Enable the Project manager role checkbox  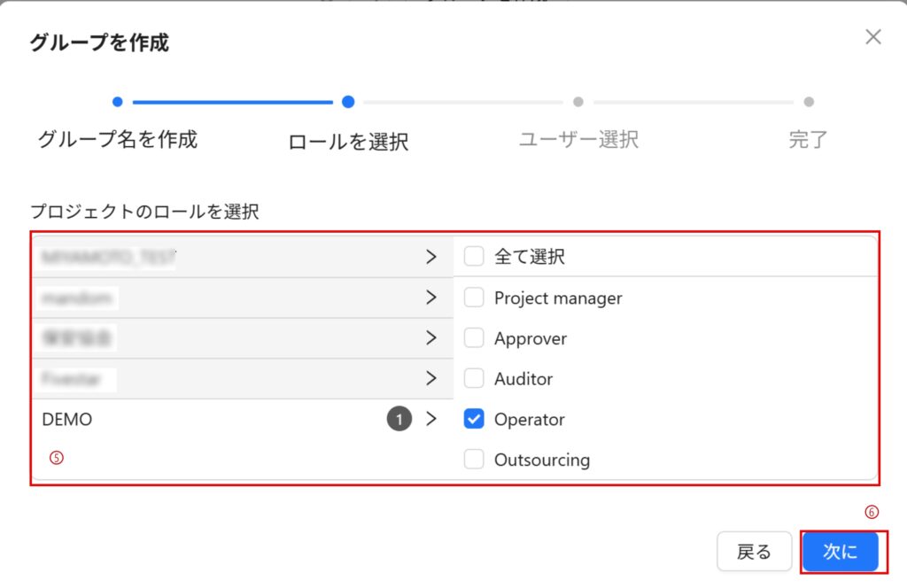(474, 298)
